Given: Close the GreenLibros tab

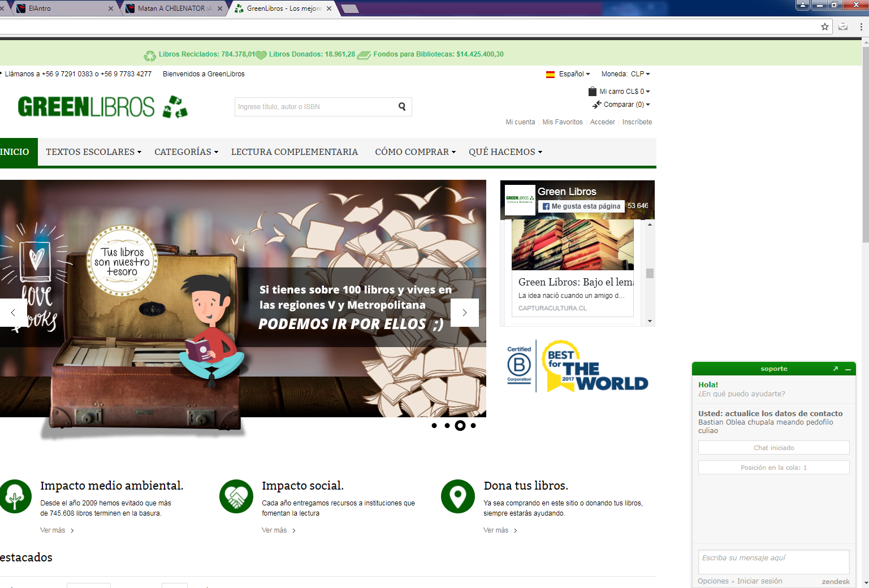Looking at the screenshot, I should tap(329, 8).
